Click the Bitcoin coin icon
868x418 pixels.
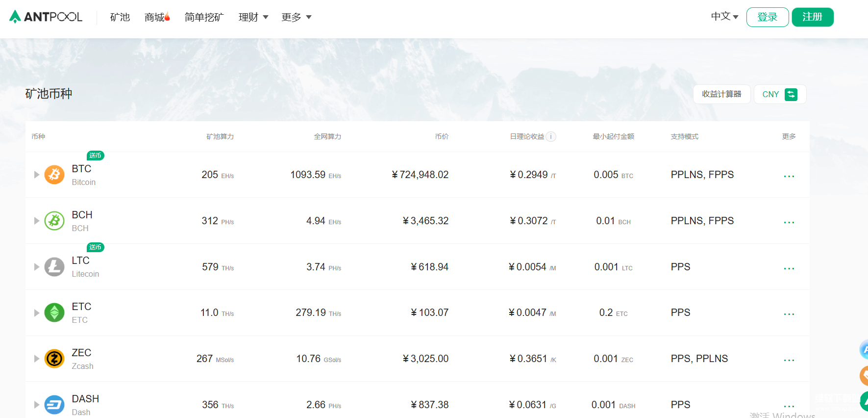(54, 175)
